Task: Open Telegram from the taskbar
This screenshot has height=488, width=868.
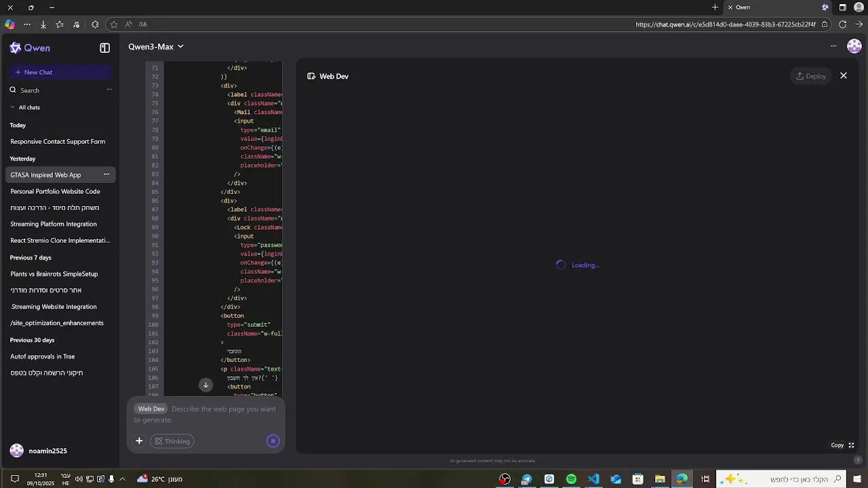Action: click(x=526, y=479)
